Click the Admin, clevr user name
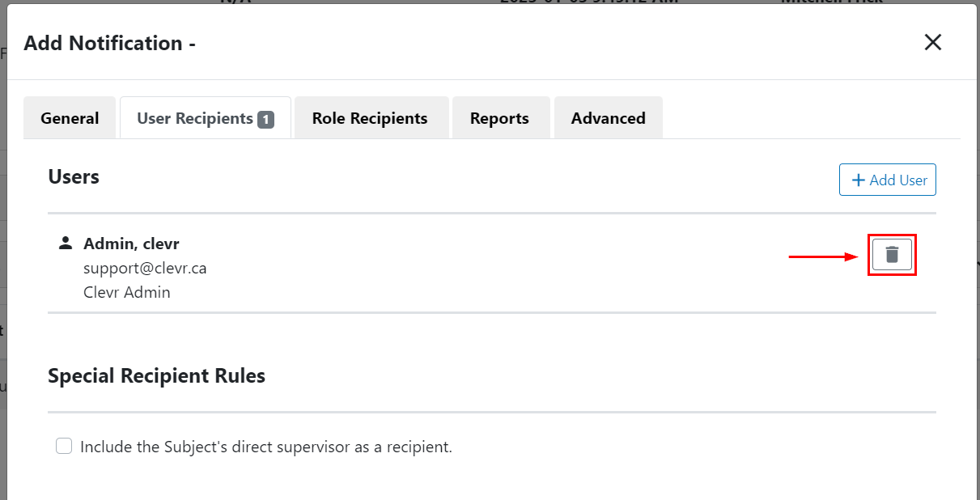 point(131,244)
